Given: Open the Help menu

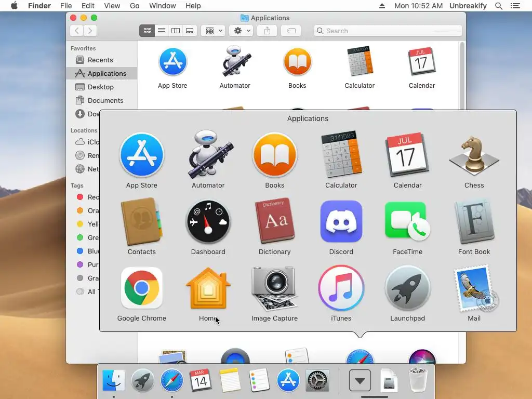Looking at the screenshot, I should [193, 6].
